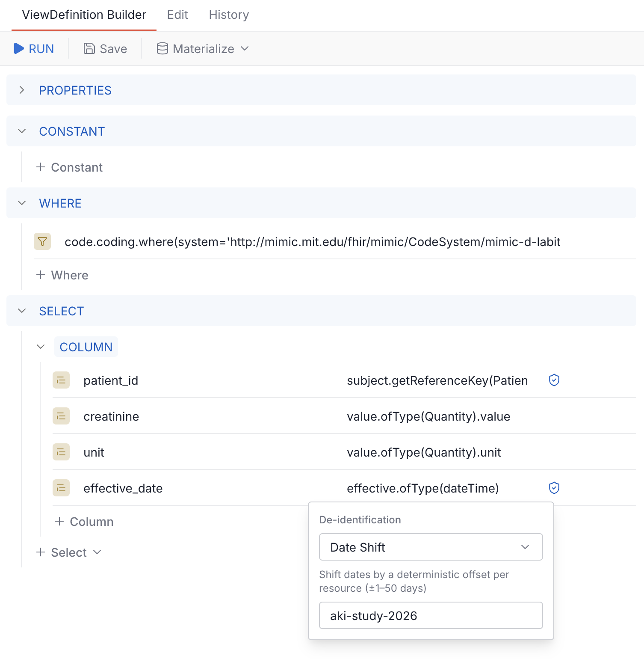Click the column icon beside unit

[61, 452]
